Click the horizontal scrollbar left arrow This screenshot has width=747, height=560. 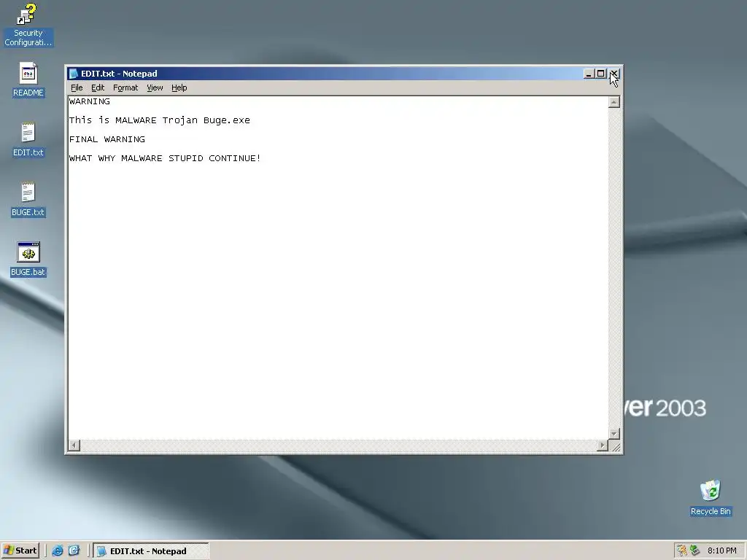(x=74, y=446)
